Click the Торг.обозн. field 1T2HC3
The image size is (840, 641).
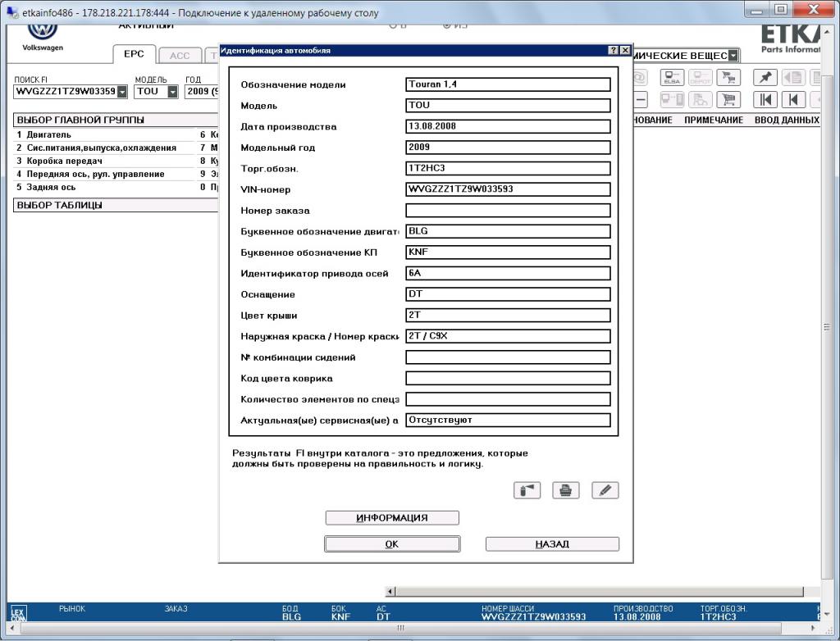508,168
